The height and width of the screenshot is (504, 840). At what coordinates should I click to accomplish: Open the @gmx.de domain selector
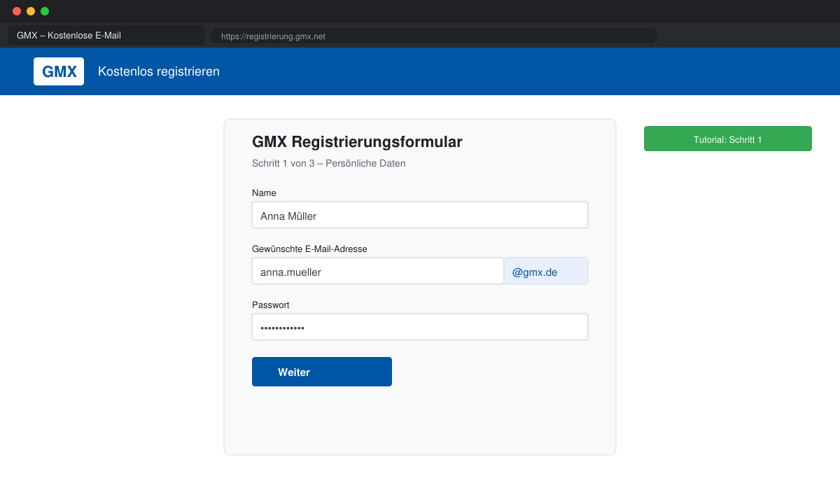(546, 271)
